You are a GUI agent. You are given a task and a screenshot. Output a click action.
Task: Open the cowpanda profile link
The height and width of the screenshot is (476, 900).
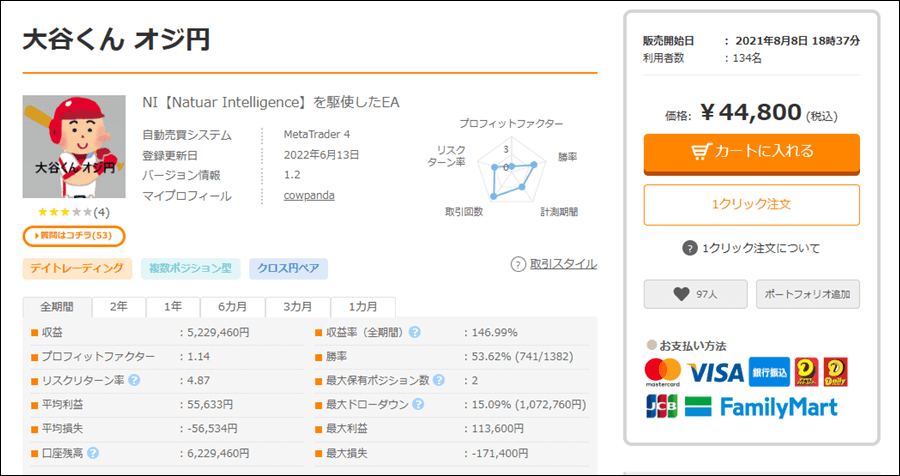[x=309, y=195]
